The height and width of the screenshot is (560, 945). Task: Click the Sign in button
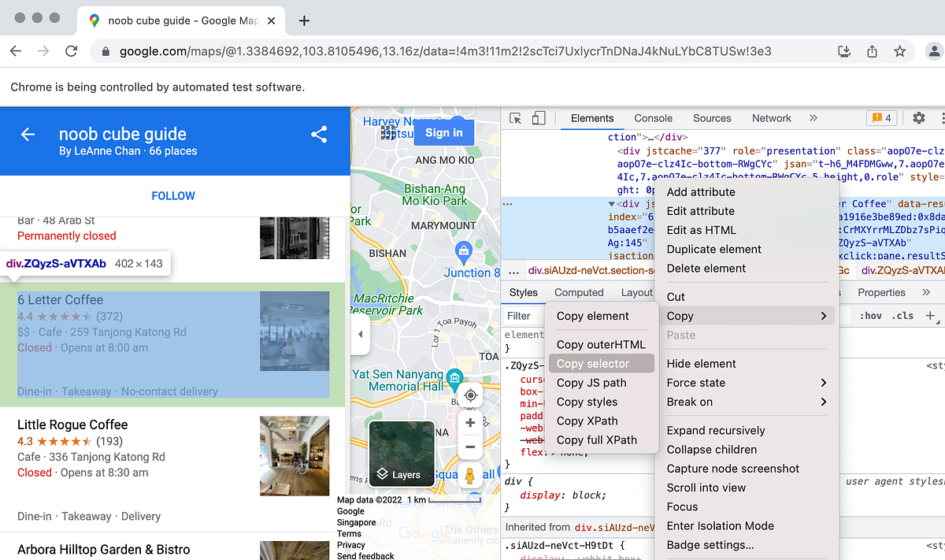(443, 132)
